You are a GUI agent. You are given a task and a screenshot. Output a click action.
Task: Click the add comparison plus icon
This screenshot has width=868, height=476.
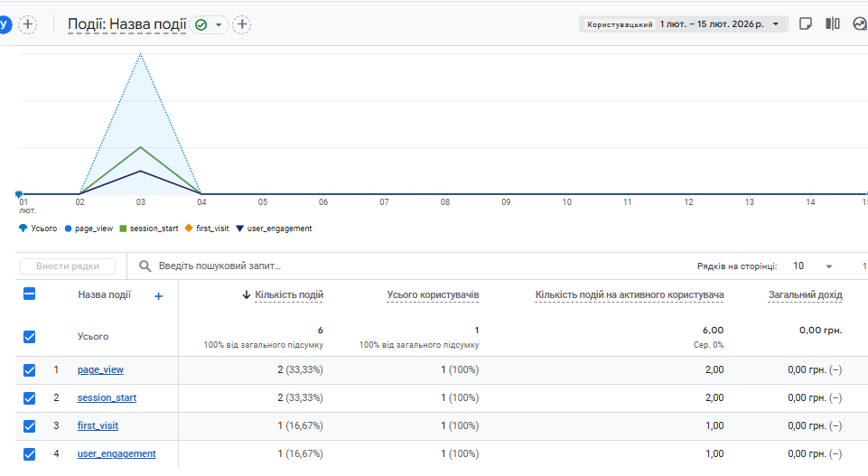pyautogui.click(x=28, y=24)
